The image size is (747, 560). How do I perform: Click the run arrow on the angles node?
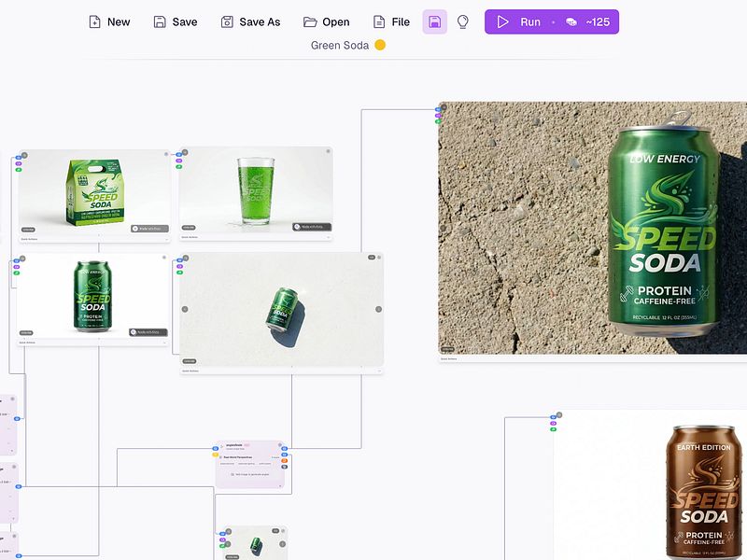tap(222, 447)
